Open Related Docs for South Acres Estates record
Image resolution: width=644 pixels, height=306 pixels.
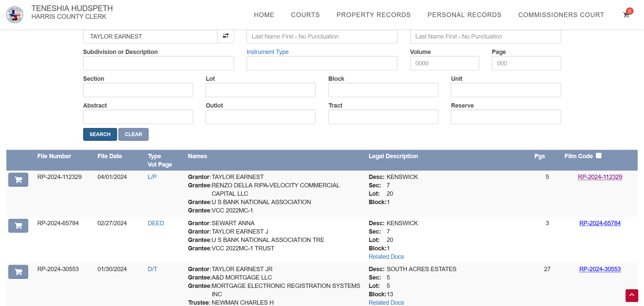pos(386,303)
